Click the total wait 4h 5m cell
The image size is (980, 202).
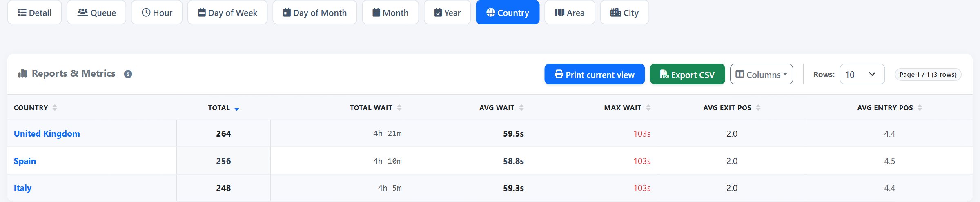click(390, 188)
